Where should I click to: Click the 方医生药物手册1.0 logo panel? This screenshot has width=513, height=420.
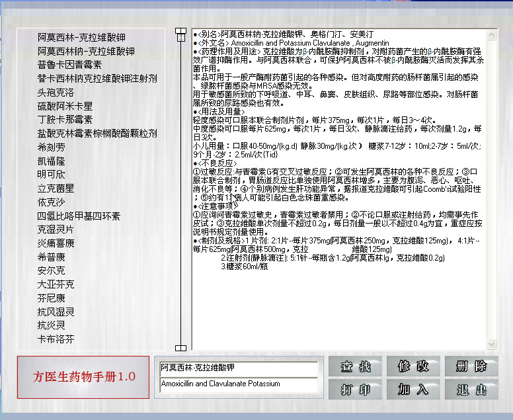coord(83,377)
